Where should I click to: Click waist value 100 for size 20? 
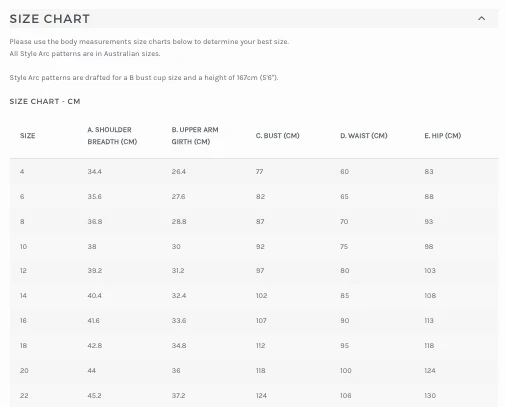coord(346,371)
